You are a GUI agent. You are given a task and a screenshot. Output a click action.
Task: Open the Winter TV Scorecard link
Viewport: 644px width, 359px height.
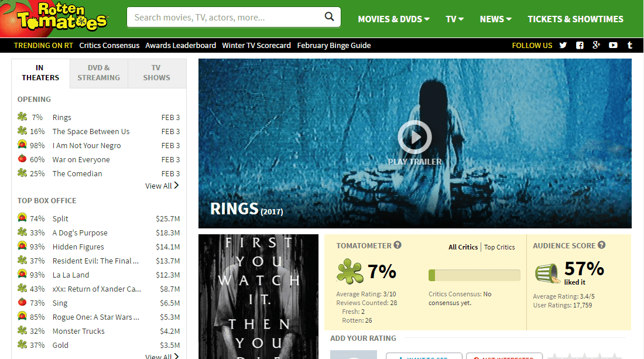(x=256, y=45)
